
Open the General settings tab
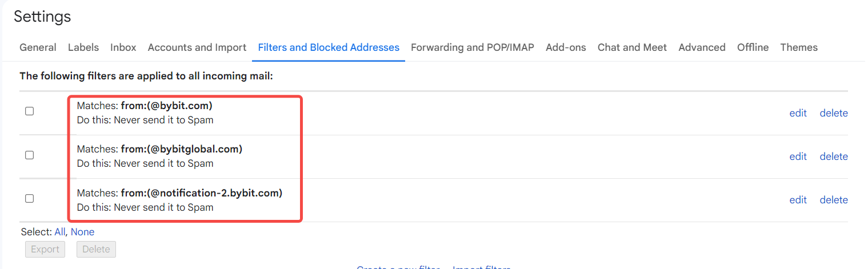pyautogui.click(x=38, y=47)
